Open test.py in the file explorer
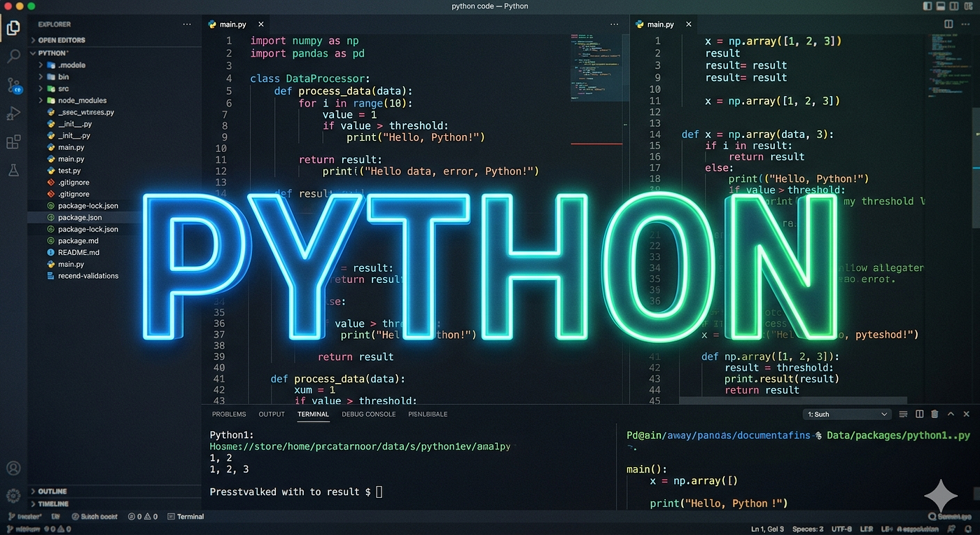The width and height of the screenshot is (980, 535). (115, 171)
